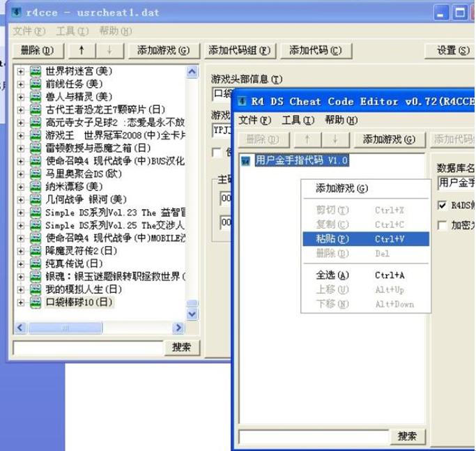Click game icon beside 纯真传说 (日)

pyautogui.click(x=36, y=263)
